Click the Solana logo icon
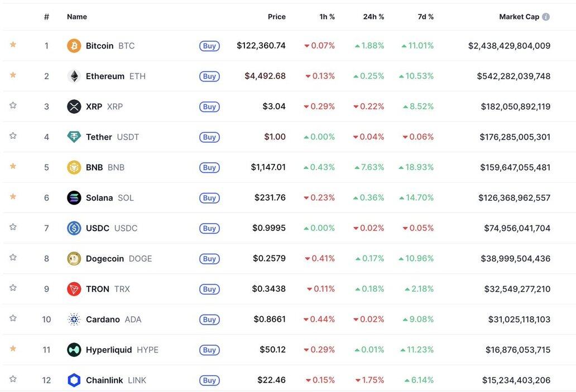Viewport: 576px width, 392px height. (74, 198)
